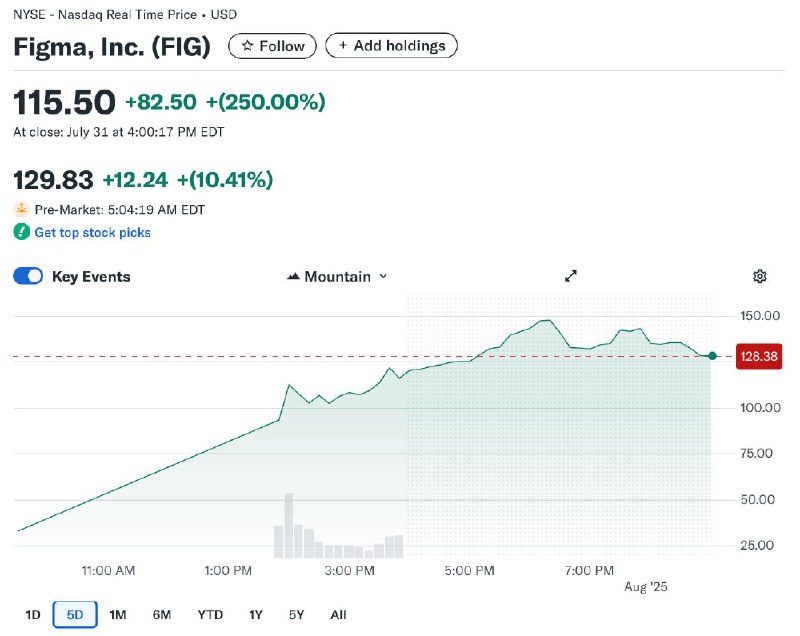Select the 1D time range
The image size is (800, 636).
click(33, 615)
